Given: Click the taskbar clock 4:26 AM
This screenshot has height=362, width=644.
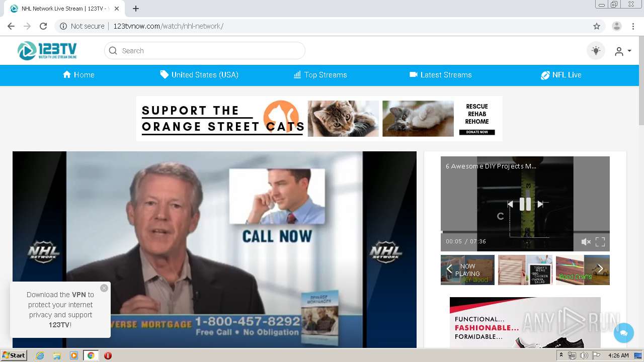Looking at the screenshot, I should click(x=618, y=355).
